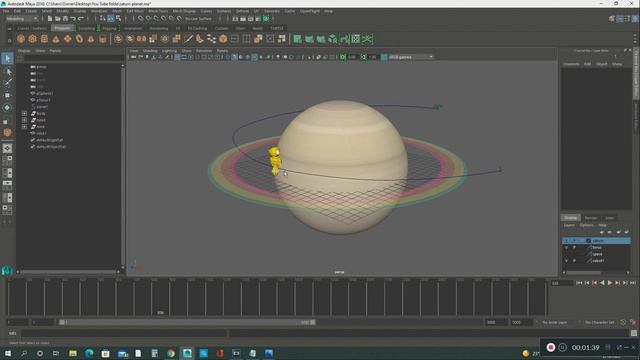Toggle visibility of the saturn layer

point(566,241)
